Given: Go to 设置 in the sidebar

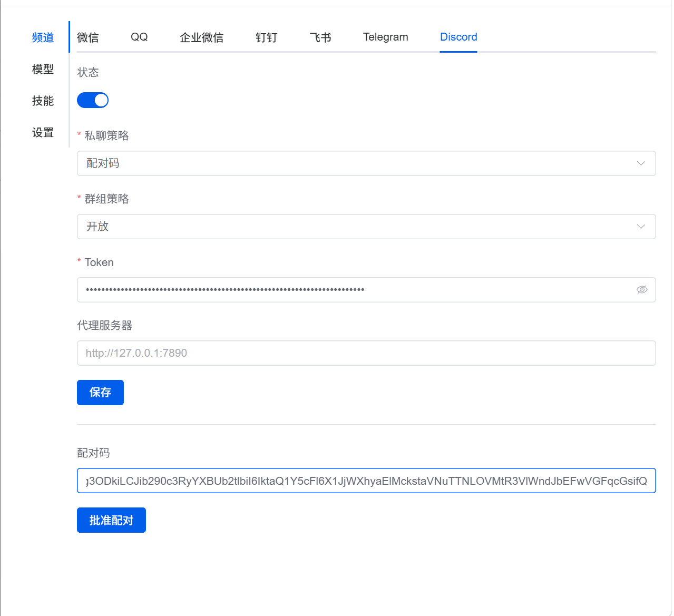Looking at the screenshot, I should pyautogui.click(x=43, y=132).
